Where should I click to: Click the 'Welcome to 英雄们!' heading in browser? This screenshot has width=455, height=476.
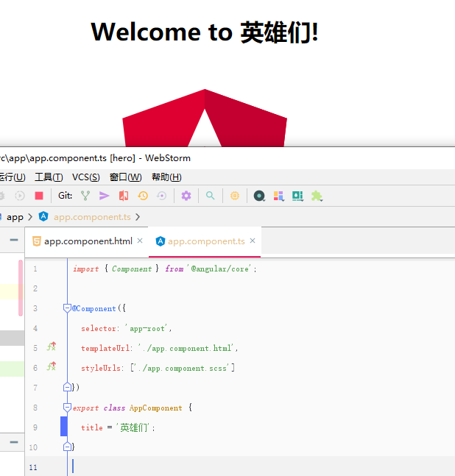[x=205, y=32]
